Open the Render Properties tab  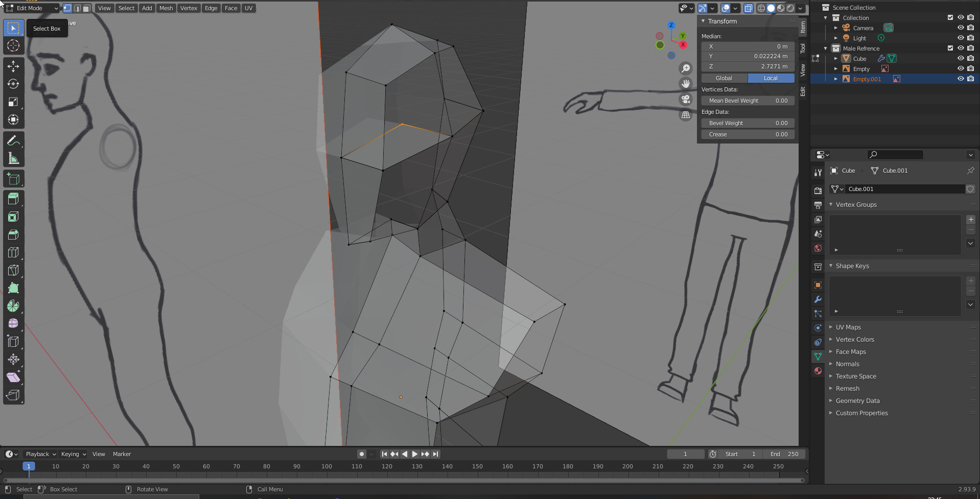pos(818,189)
